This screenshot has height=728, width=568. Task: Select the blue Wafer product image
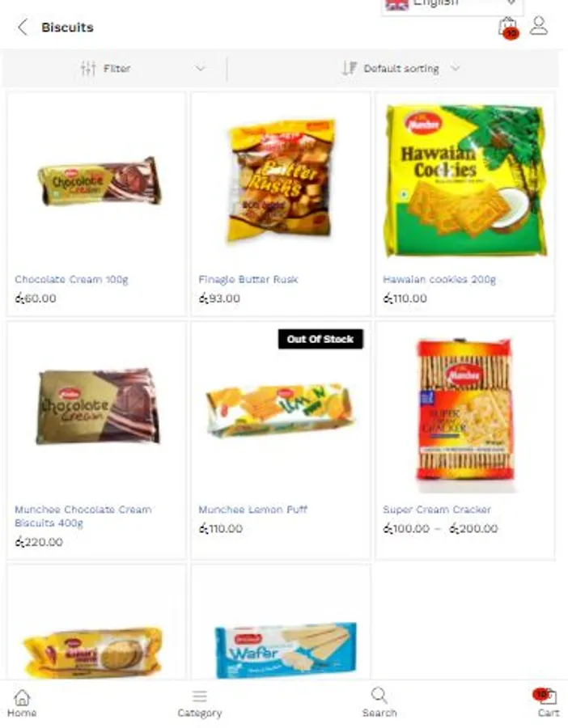click(x=286, y=650)
